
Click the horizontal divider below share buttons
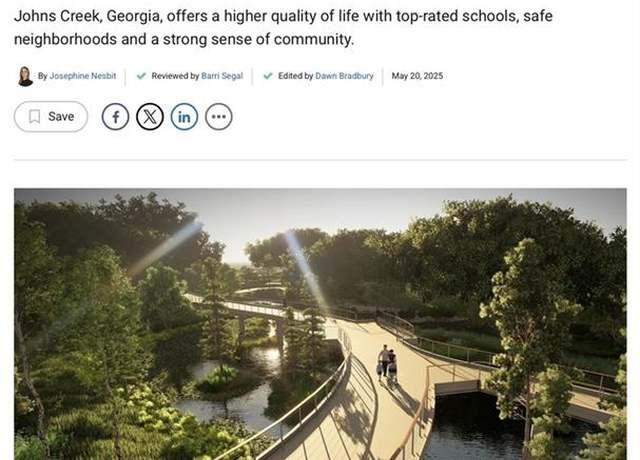pos(320,160)
